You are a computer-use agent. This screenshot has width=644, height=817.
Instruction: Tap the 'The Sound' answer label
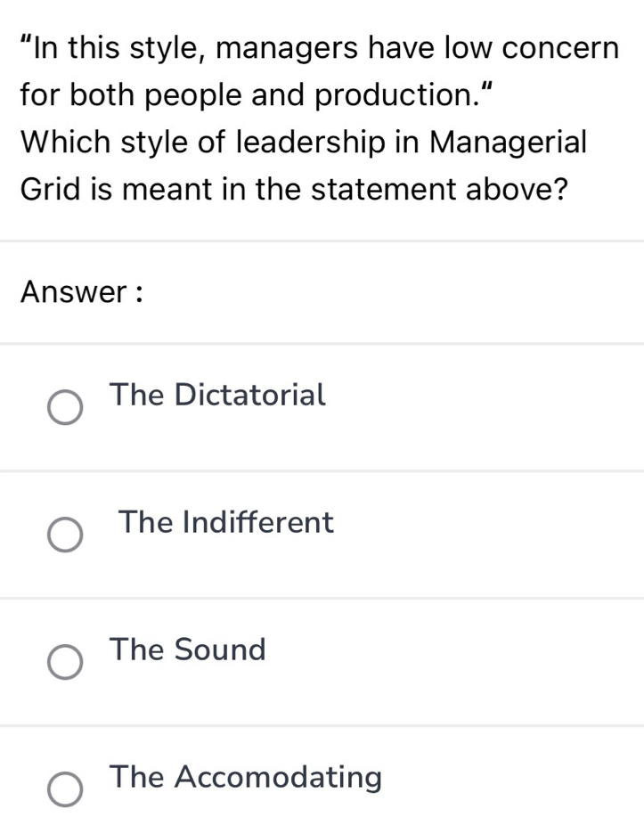[188, 650]
